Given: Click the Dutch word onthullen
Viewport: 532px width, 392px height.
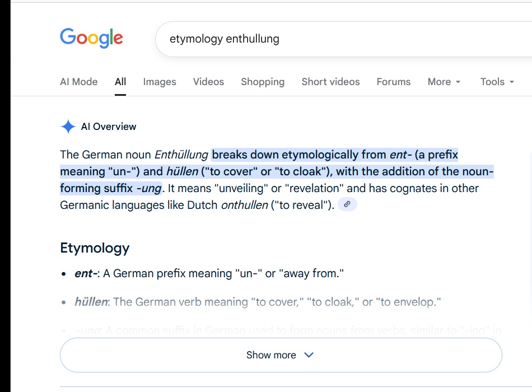Looking at the screenshot, I should [x=244, y=205].
